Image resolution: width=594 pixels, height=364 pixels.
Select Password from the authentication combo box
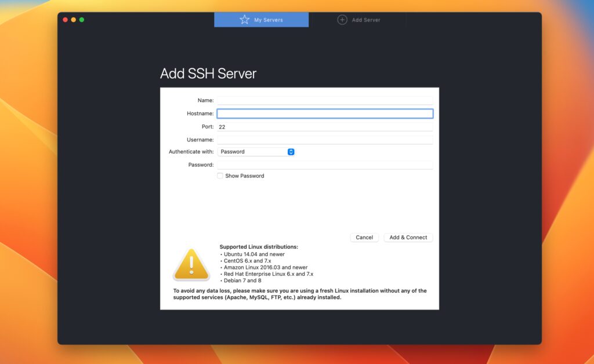coord(255,151)
